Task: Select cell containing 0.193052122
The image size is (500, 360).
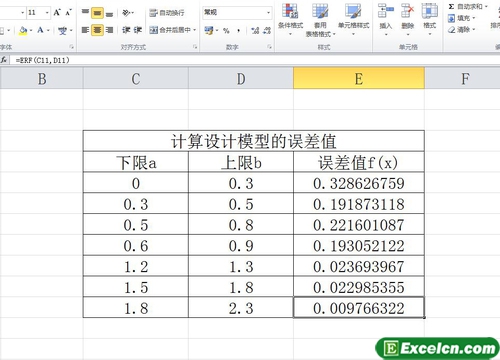Action: point(359,246)
